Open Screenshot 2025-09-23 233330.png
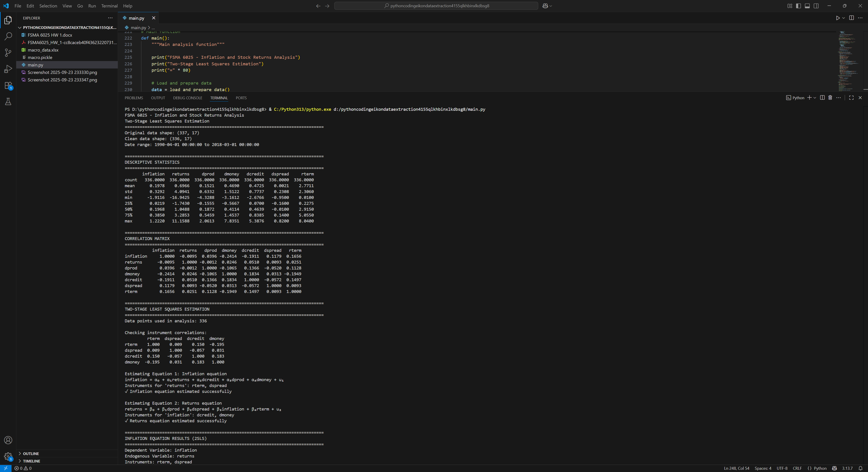Viewport: 868px width, 472px height. pyautogui.click(x=67, y=72)
